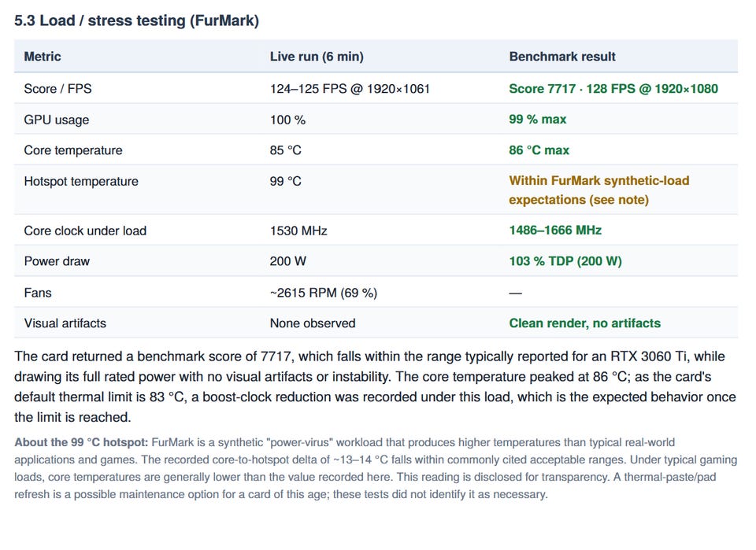Click the dash in the Fans benchmark cell

tap(515, 293)
